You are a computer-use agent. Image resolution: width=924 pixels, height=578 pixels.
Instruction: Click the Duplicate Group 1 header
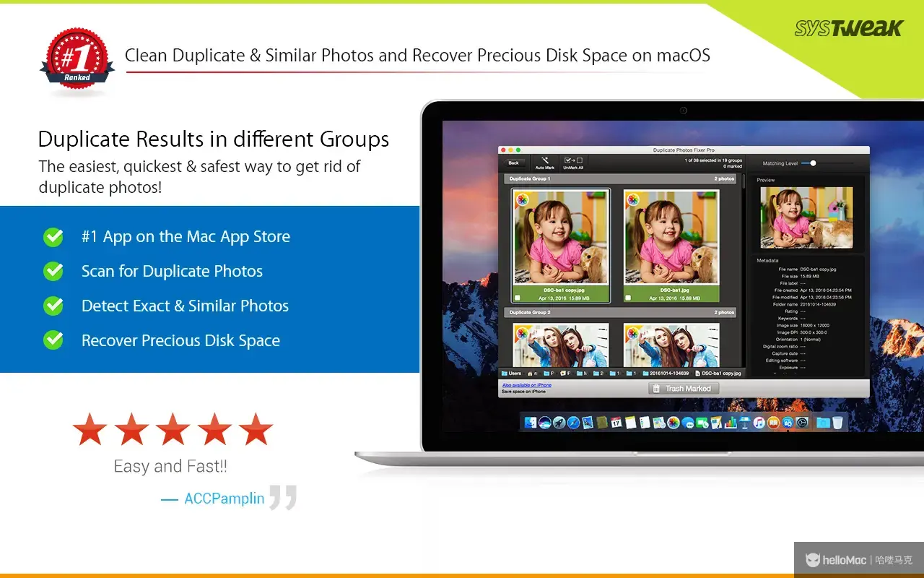[620, 178]
